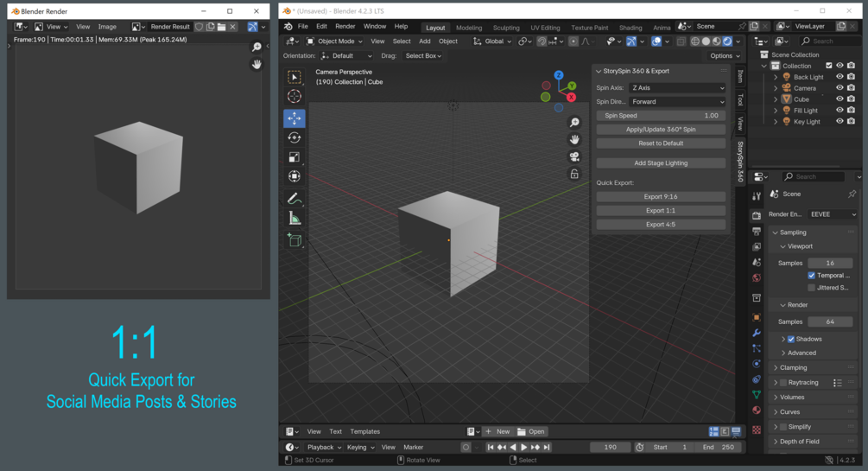Open the Spin Axis dropdown
Image resolution: width=868 pixels, height=471 pixels.
click(x=678, y=87)
